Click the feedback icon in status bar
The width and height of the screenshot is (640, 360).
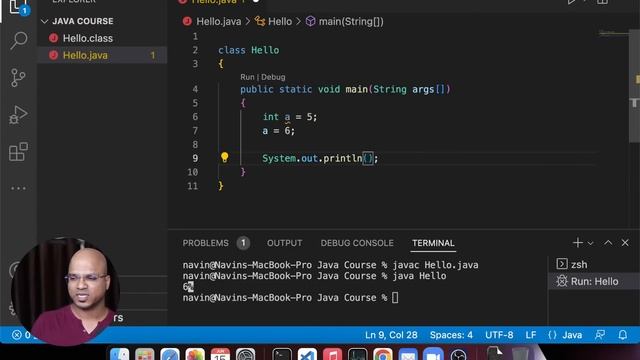click(600, 335)
